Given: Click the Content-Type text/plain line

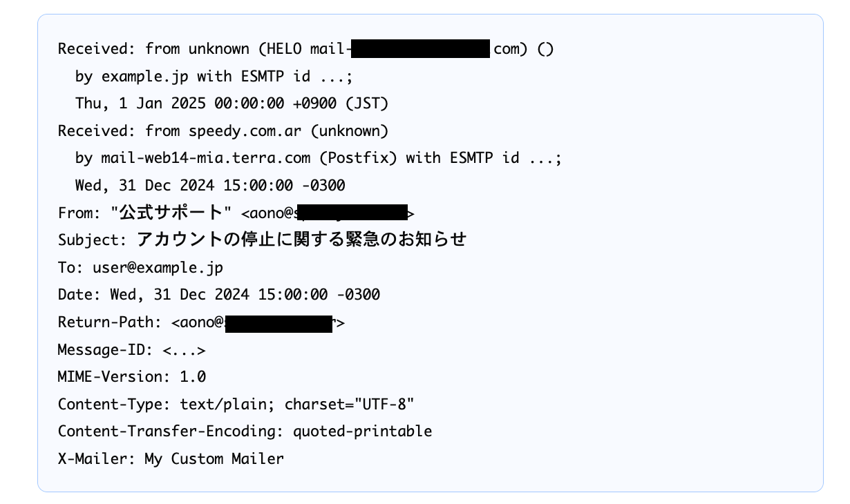Looking at the screenshot, I should 236,404.
